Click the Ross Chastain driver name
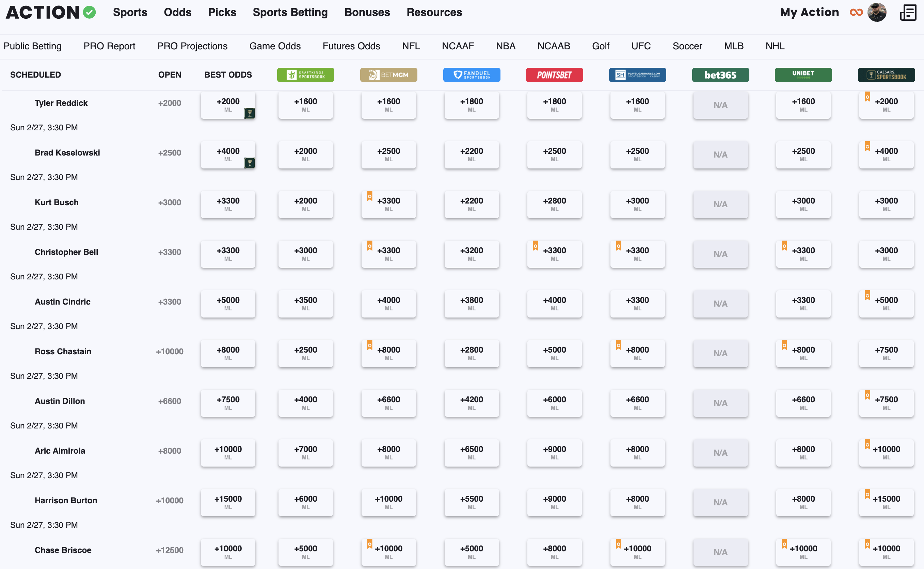 point(63,351)
